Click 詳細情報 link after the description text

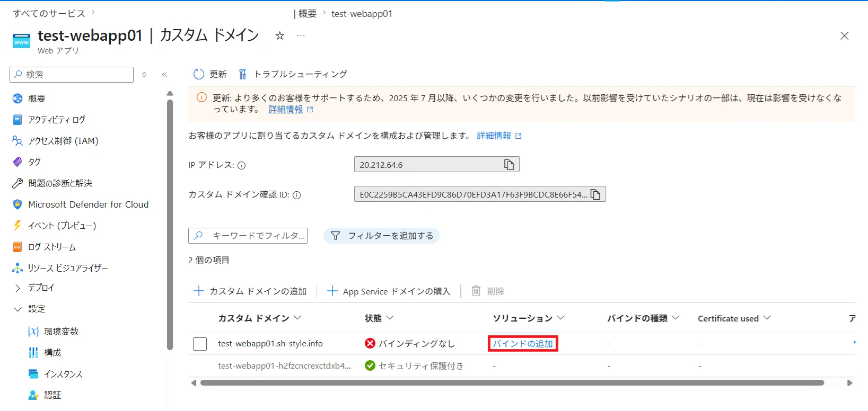(x=494, y=136)
